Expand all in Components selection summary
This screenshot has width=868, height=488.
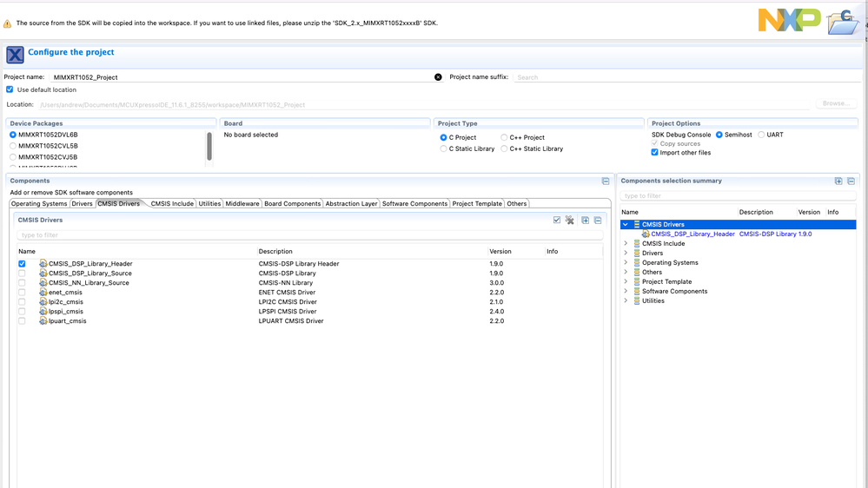(x=838, y=181)
